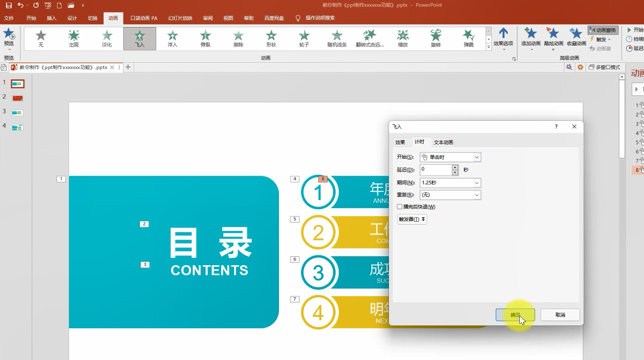The image size is (644, 360).
Task: Select the 出现 (Appear) animation effect
Action: [74, 39]
